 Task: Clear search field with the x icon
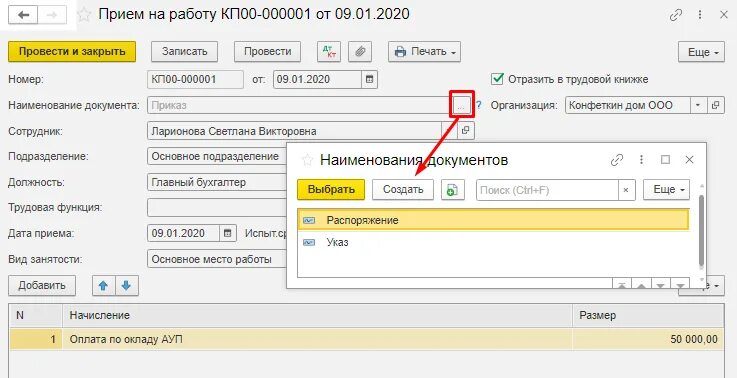(x=626, y=190)
